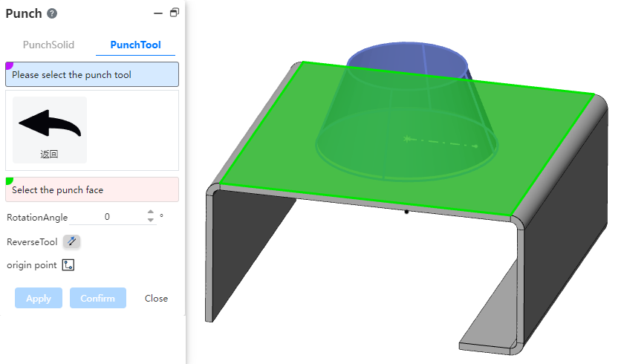The image size is (624, 364).
Task: Toggle the ReverseTool direction icon
Action: [x=71, y=241]
